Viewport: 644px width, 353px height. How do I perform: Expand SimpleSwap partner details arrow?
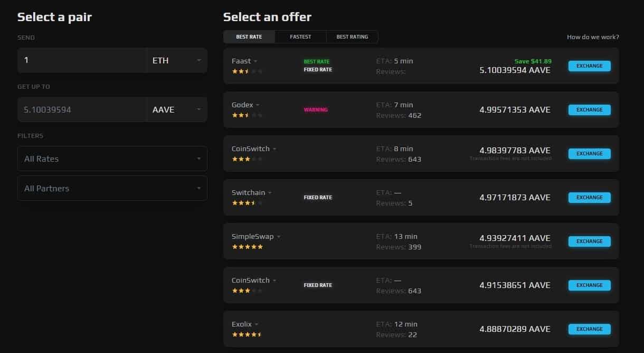coord(279,237)
